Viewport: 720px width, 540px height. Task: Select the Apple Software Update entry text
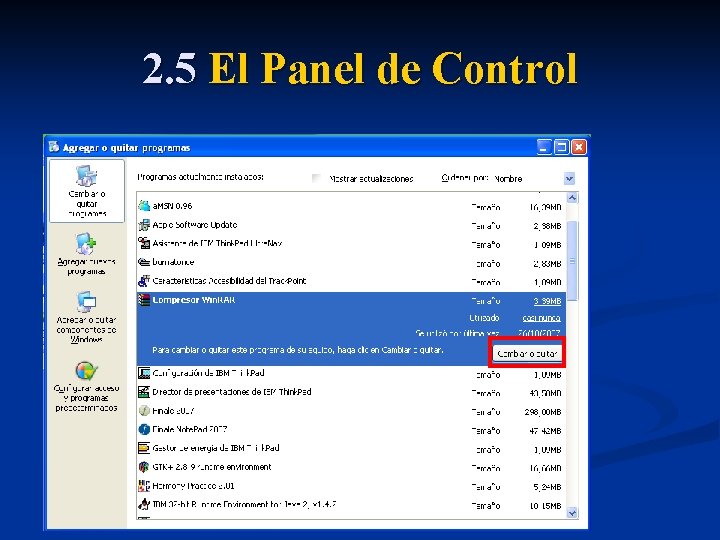coord(195,225)
